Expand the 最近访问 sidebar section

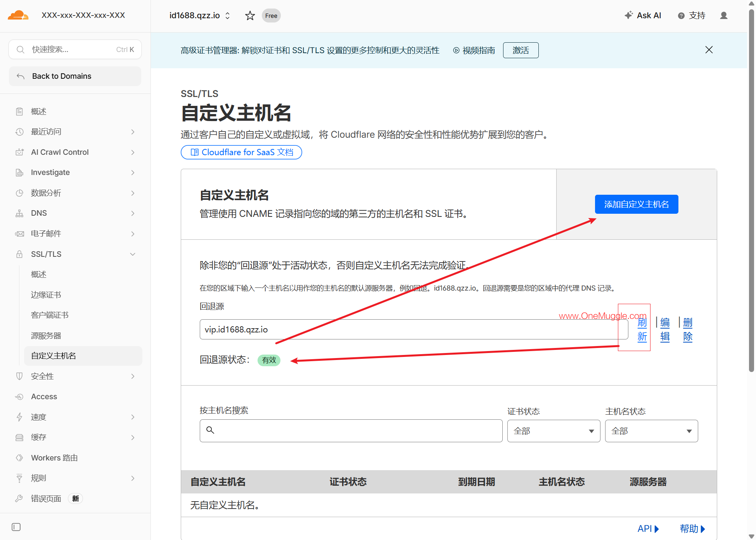tap(133, 132)
